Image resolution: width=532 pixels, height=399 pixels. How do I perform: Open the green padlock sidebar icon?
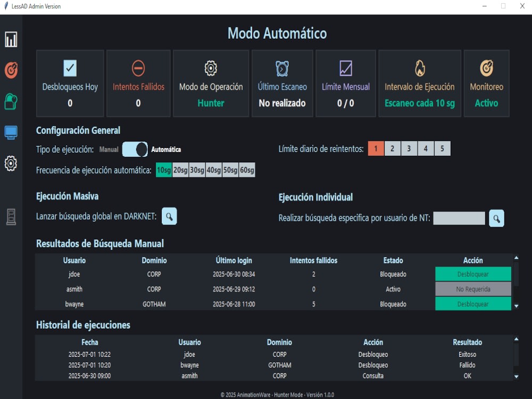(11, 102)
